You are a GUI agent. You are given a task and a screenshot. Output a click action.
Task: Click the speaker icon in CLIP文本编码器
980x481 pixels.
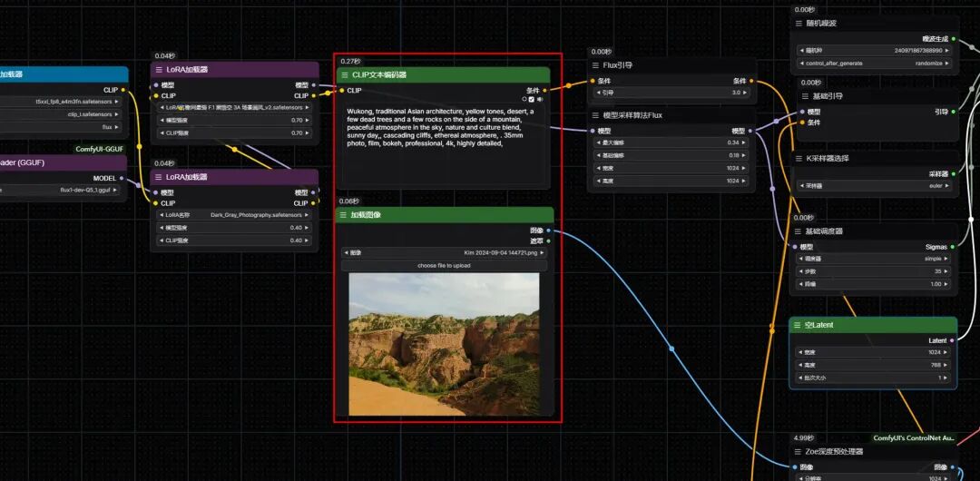point(539,99)
